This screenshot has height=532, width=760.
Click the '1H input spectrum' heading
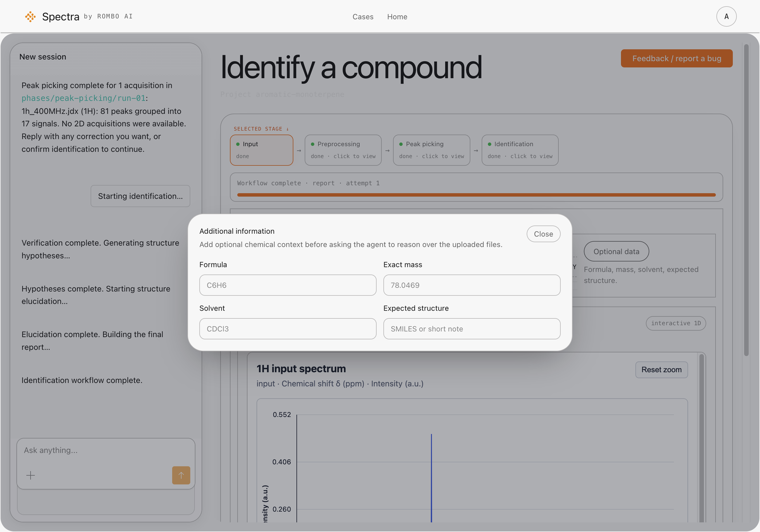coord(301,369)
